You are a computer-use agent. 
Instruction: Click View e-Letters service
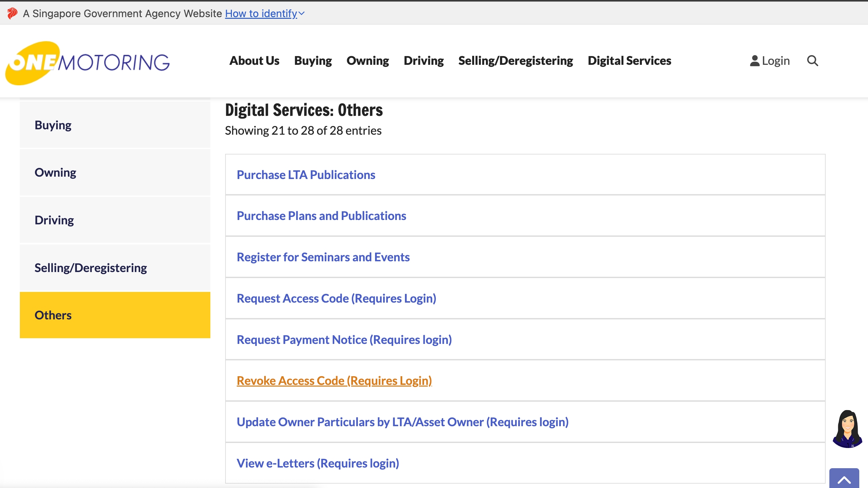pos(318,463)
